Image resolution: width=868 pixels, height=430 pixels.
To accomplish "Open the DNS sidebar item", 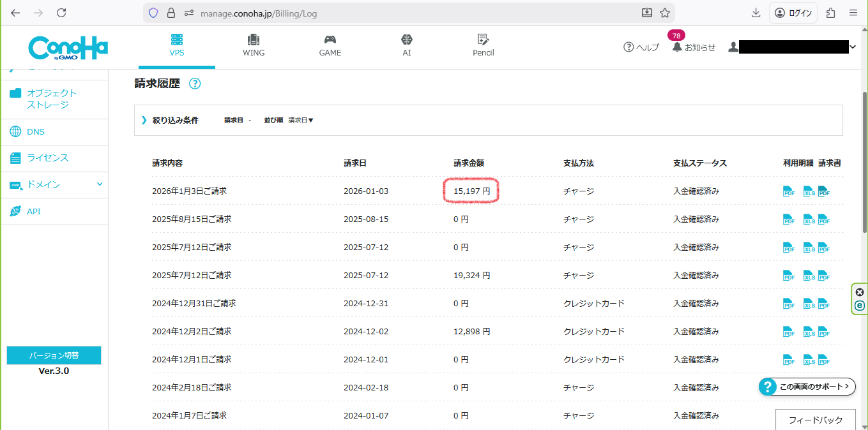I will [35, 132].
